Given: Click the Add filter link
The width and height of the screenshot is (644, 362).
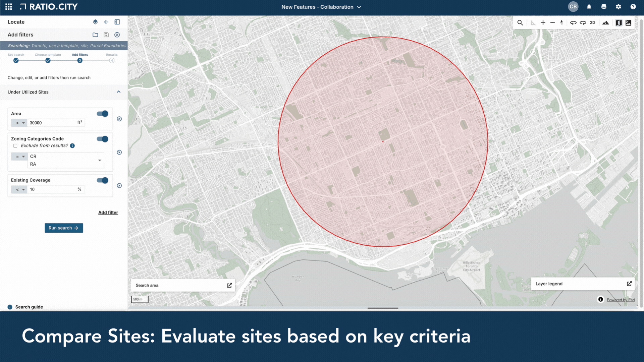Looking at the screenshot, I should pos(108,213).
